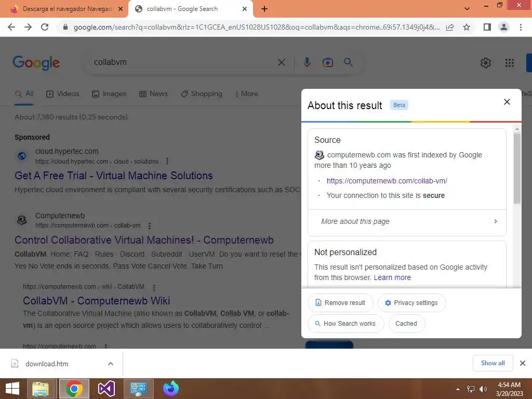
Task: Bookmark this tab with star icon
Action: click(x=467, y=27)
